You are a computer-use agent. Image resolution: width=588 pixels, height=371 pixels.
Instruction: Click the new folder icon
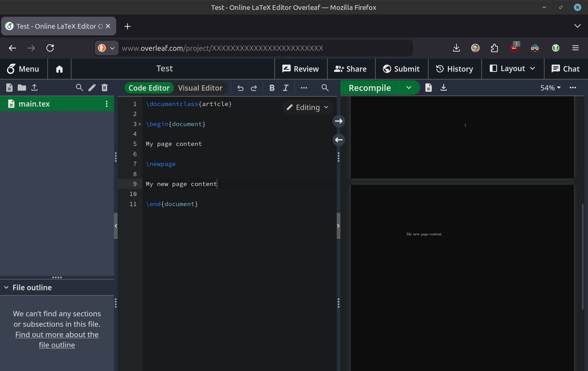pyautogui.click(x=22, y=88)
